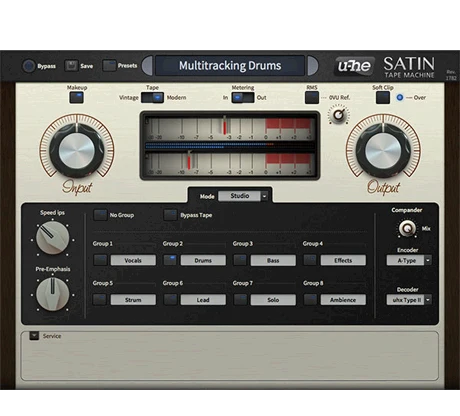
Task: Open the Mode Studio dropdown
Action: pos(243,196)
